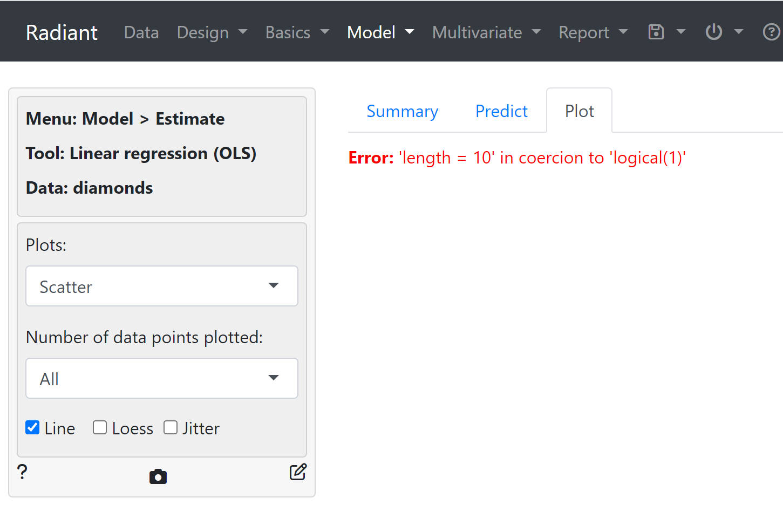Viewport: 783px width, 532px height.
Task: Open help via the circled question mark icon
Action: [x=771, y=32]
